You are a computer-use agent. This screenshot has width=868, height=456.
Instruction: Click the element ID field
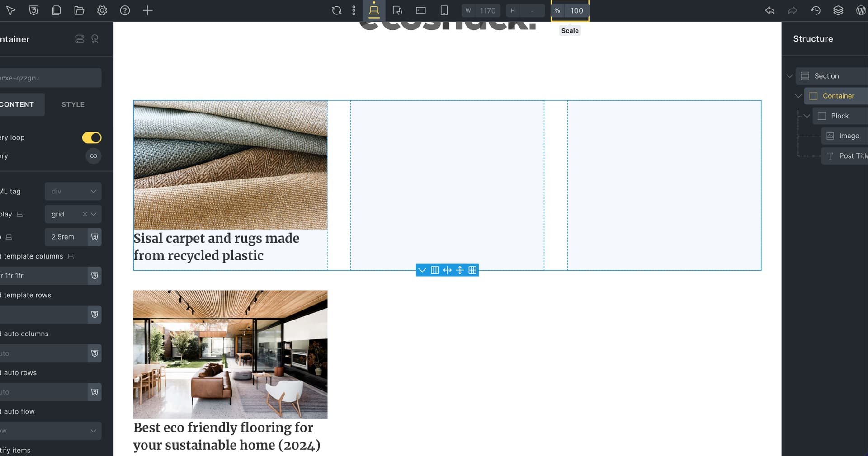point(50,78)
